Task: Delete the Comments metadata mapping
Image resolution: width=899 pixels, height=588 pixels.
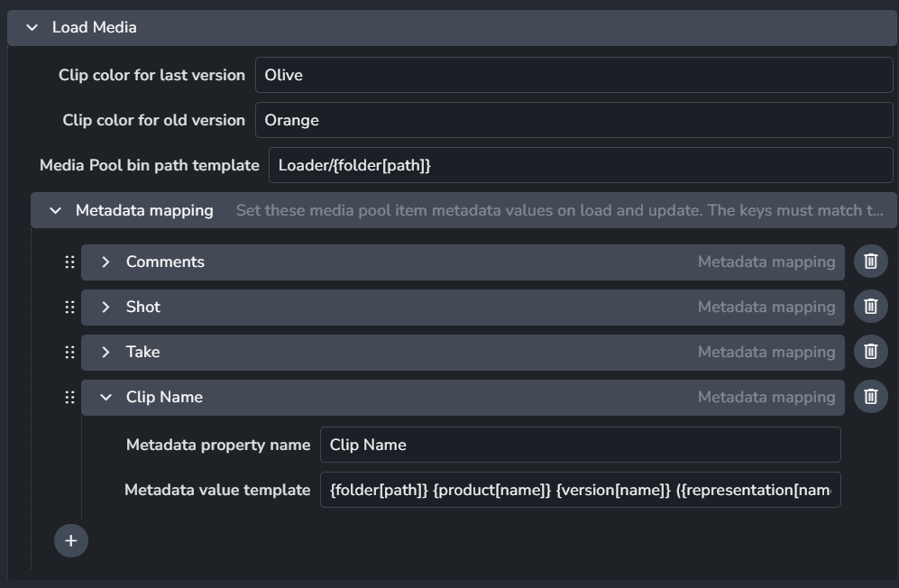Action: tap(870, 262)
